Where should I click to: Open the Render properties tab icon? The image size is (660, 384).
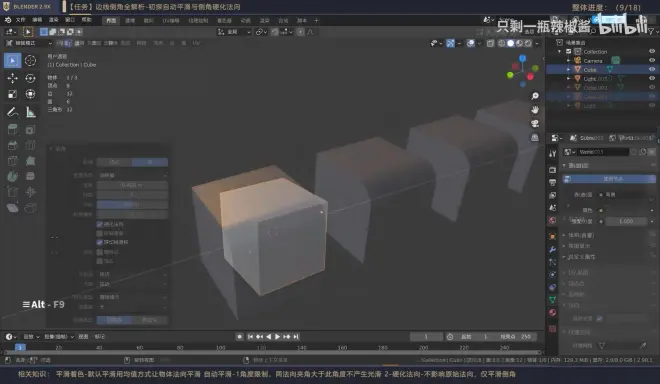point(553,169)
